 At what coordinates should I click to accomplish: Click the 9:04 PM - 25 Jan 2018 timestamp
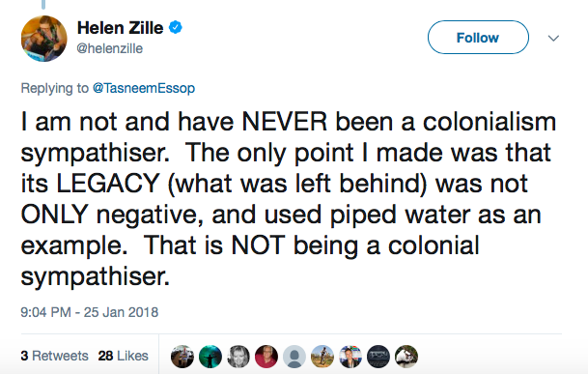[89, 312]
